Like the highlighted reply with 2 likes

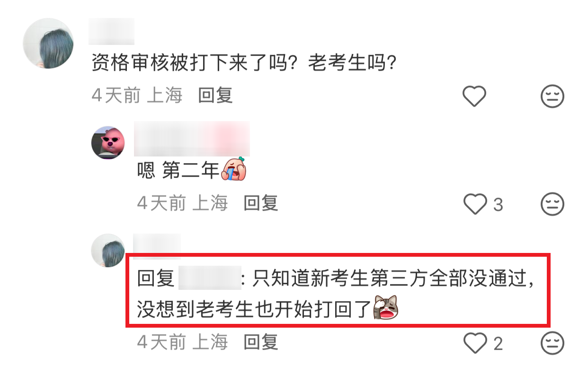pyautogui.click(x=475, y=342)
